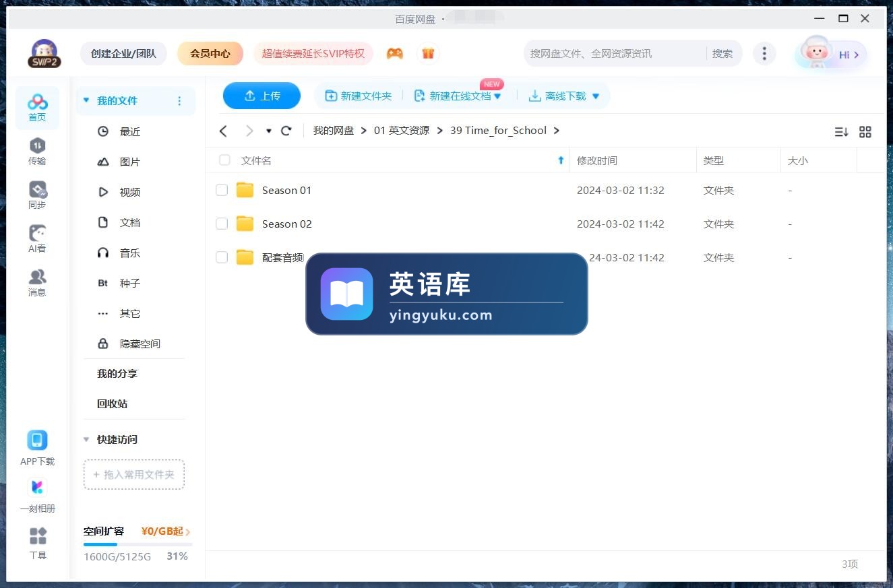Collapse the 我的文件 tree section

pos(86,100)
